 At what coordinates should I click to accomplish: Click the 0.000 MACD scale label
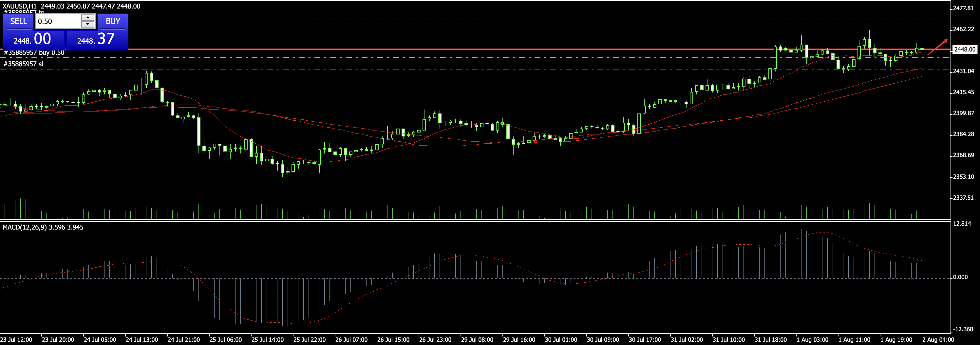pos(961,277)
